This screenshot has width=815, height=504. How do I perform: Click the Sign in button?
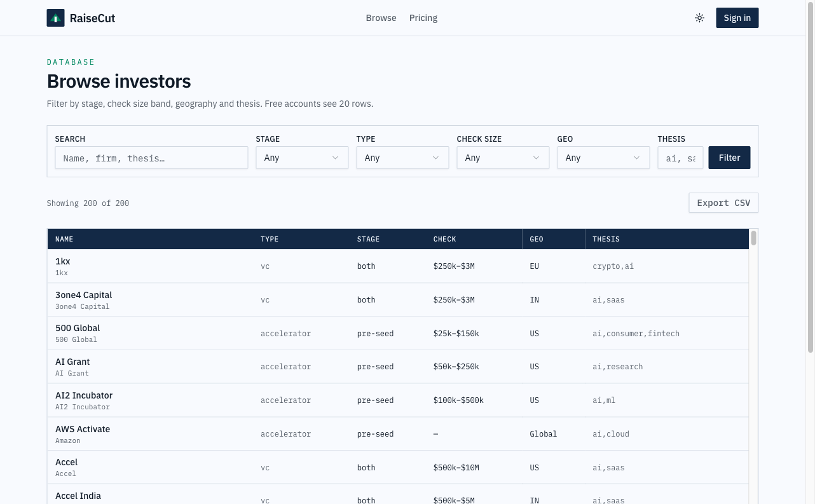737,18
